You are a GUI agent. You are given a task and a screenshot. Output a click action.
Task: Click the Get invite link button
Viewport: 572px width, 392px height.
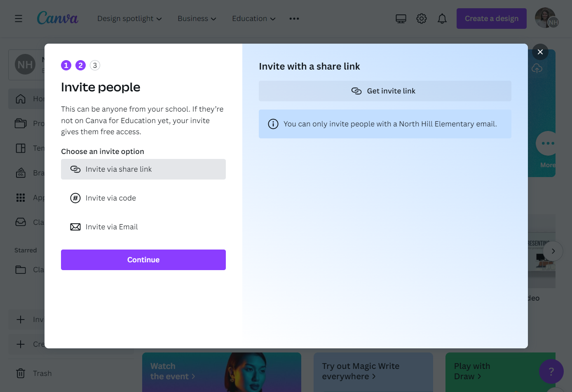(385, 91)
